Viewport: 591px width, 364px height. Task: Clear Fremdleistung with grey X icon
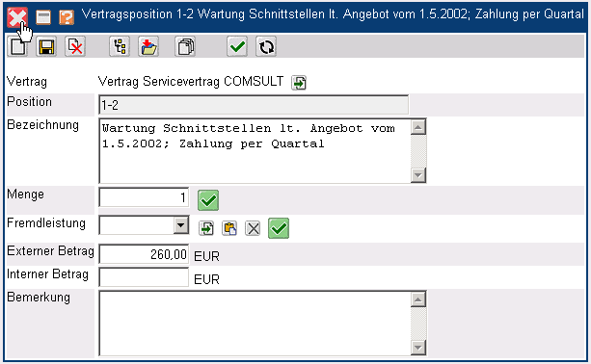253,228
